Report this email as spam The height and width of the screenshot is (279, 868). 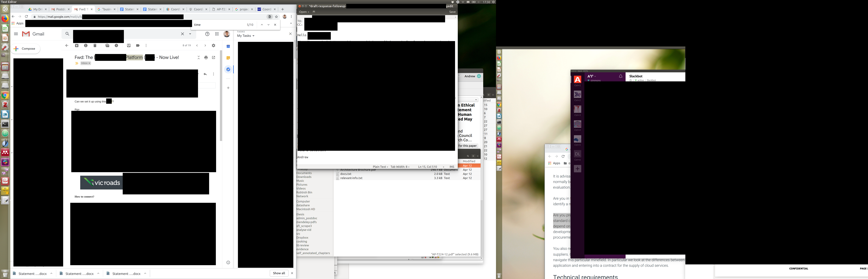pos(86,45)
